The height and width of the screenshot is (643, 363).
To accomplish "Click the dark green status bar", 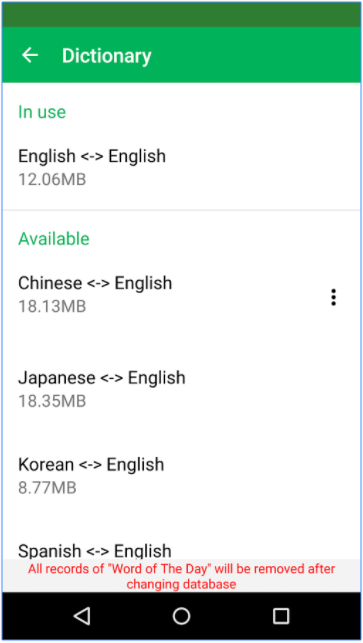I will coord(181,14).
